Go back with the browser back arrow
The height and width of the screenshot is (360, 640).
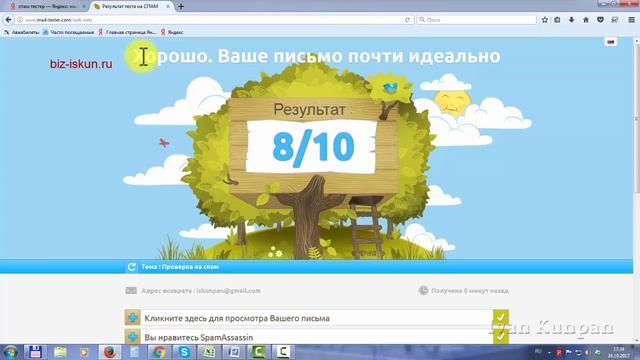9,20
